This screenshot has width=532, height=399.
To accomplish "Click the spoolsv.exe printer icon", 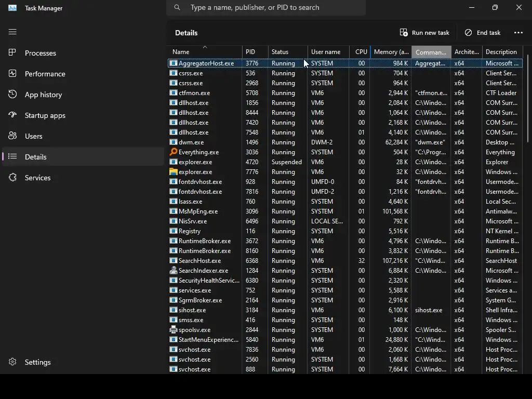I will [x=174, y=329].
